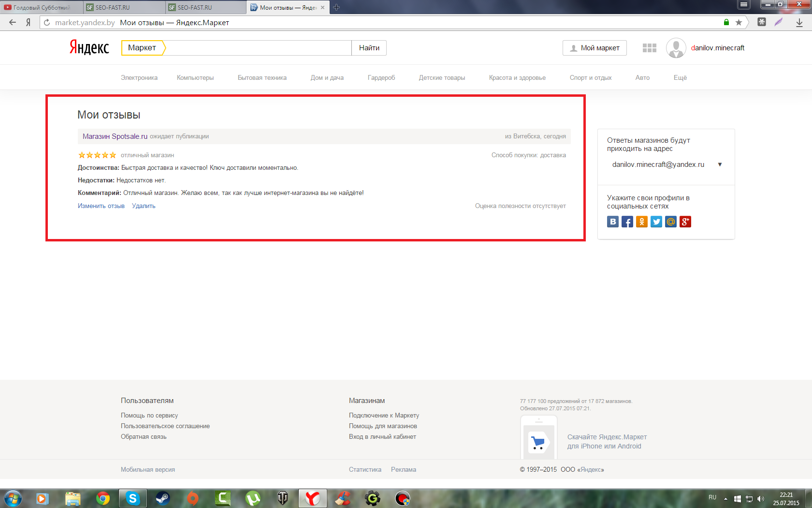The height and width of the screenshot is (508, 812).
Task: Open the 'Электроника' category
Action: pyautogui.click(x=139, y=77)
